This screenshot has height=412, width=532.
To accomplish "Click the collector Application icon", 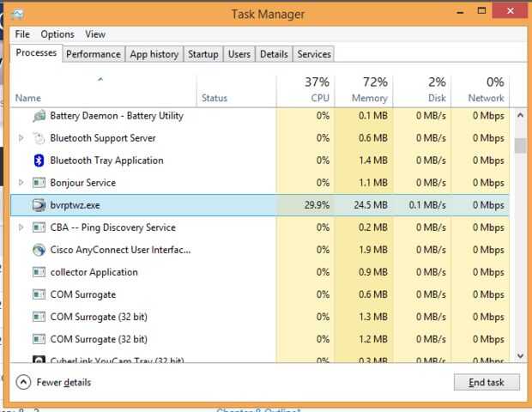I will pyautogui.click(x=39, y=272).
